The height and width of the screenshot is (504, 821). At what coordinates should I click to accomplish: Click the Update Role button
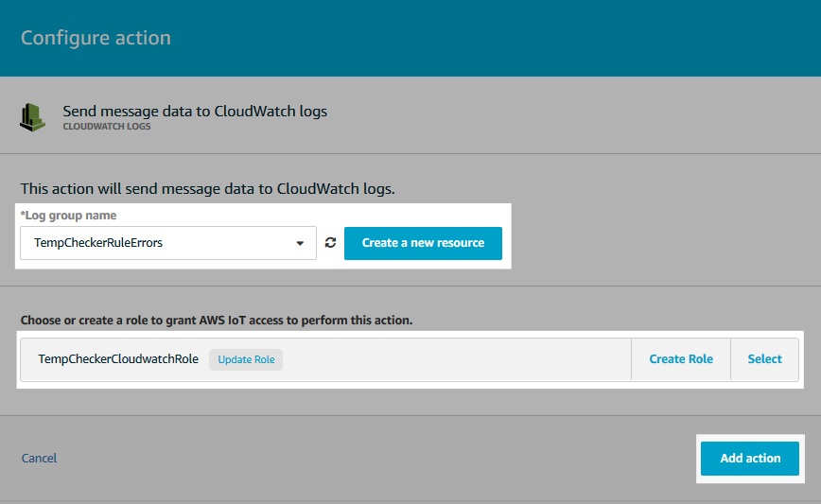tap(246, 359)
